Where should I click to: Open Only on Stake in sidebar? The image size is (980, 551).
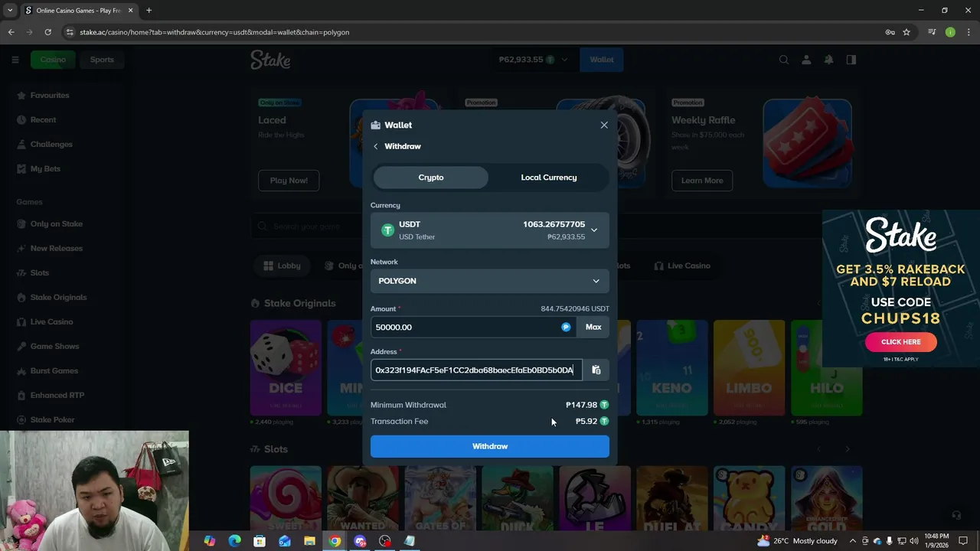(x=56, y=224)
